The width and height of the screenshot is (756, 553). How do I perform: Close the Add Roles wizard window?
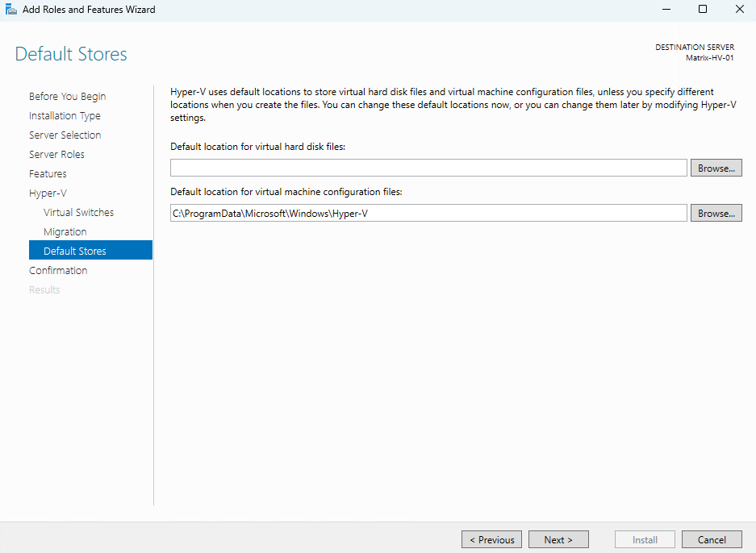coord(739,9)
